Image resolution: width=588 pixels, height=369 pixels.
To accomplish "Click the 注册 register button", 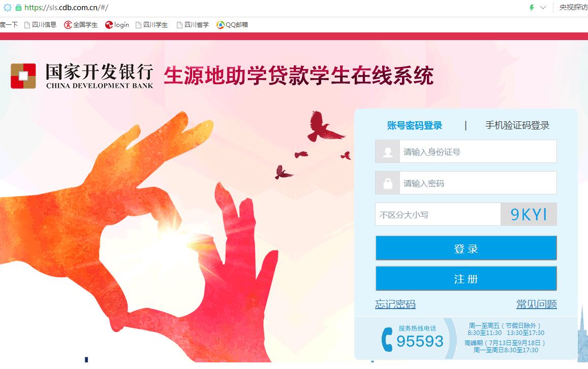I will coord(466,278).
